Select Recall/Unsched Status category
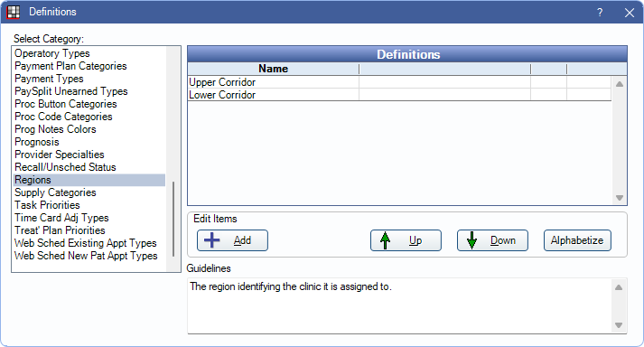The height and width of the screenshot is (347, 644). 89,167
